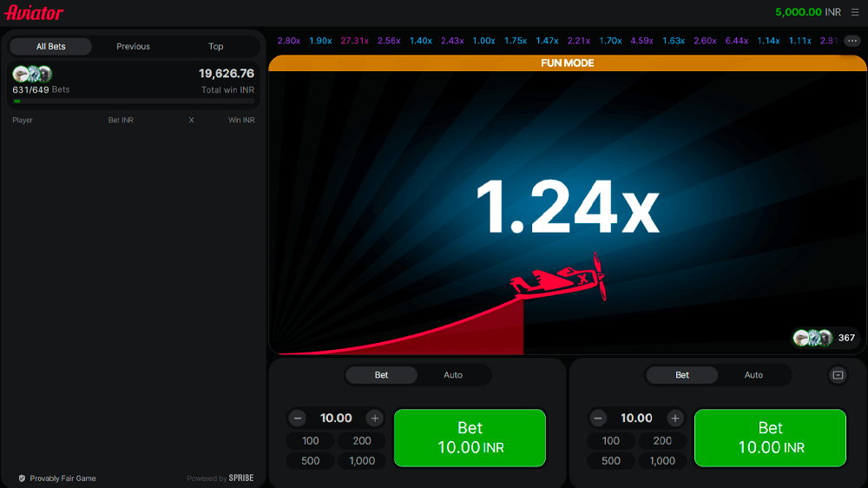Choose the 500 quick amount in left panel
The height and width of the screenshot is (488, 868).
[x=311, y=461]
